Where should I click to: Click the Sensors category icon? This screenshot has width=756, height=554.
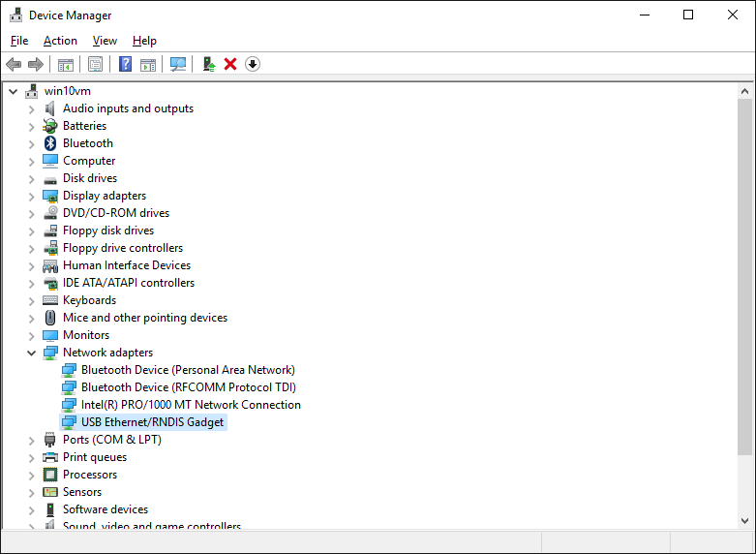50,492
